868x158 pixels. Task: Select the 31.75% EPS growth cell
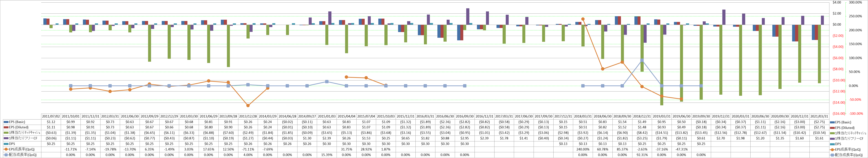[346, 149]
